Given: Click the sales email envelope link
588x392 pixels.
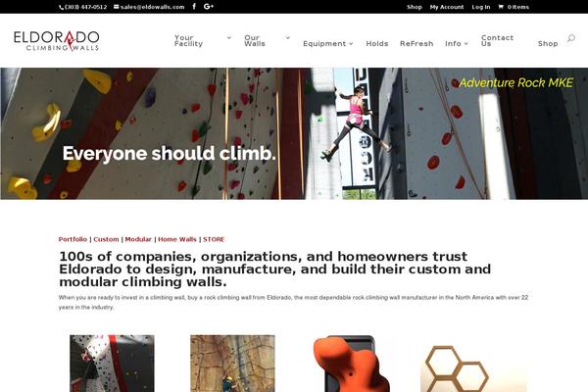Looking at the screenshot, I should coord(149,7).
